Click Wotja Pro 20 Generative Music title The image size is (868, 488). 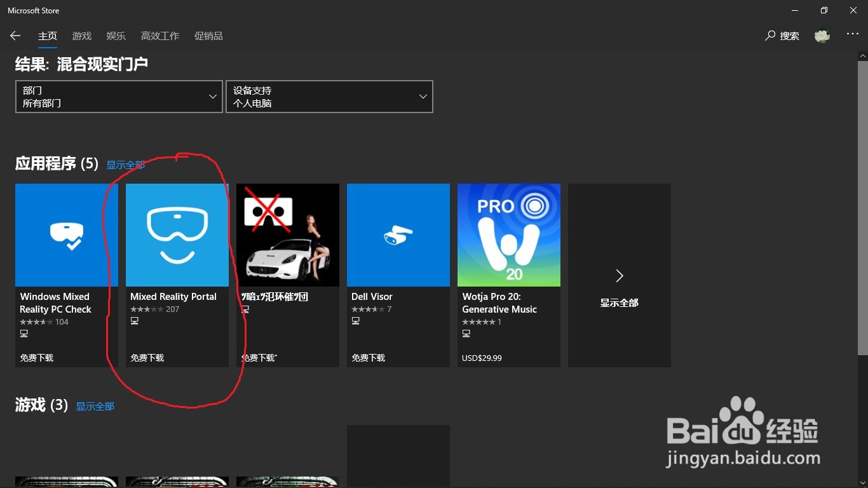click(x=499, y=303)
